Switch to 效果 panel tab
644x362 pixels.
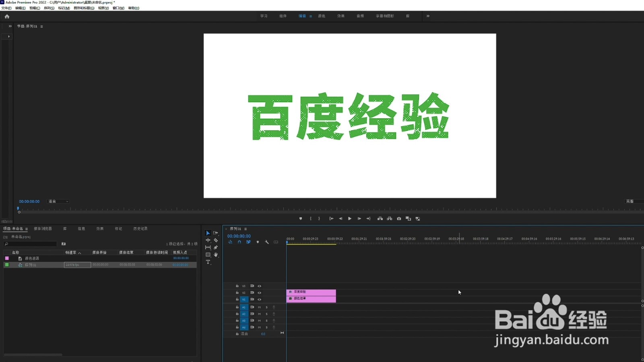[x=100, y=228]
